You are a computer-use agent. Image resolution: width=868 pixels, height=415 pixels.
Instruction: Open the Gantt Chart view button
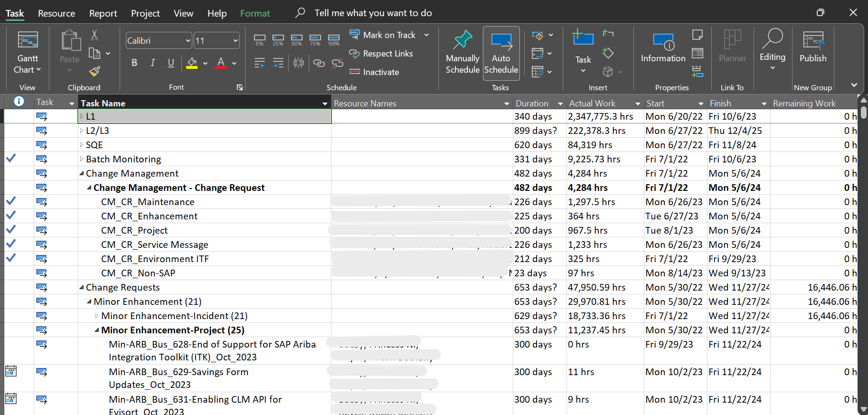[x=28, y=53]
